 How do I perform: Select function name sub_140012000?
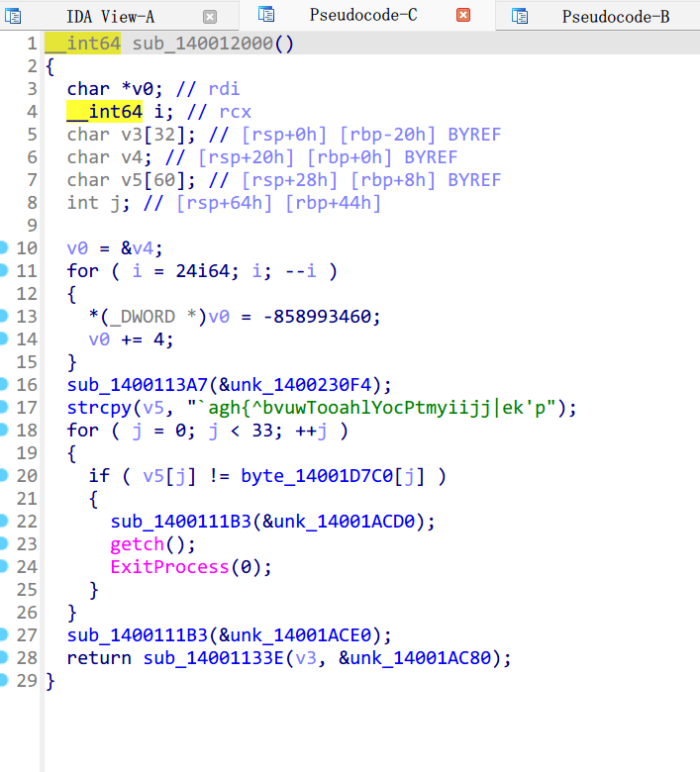point(202,44)
